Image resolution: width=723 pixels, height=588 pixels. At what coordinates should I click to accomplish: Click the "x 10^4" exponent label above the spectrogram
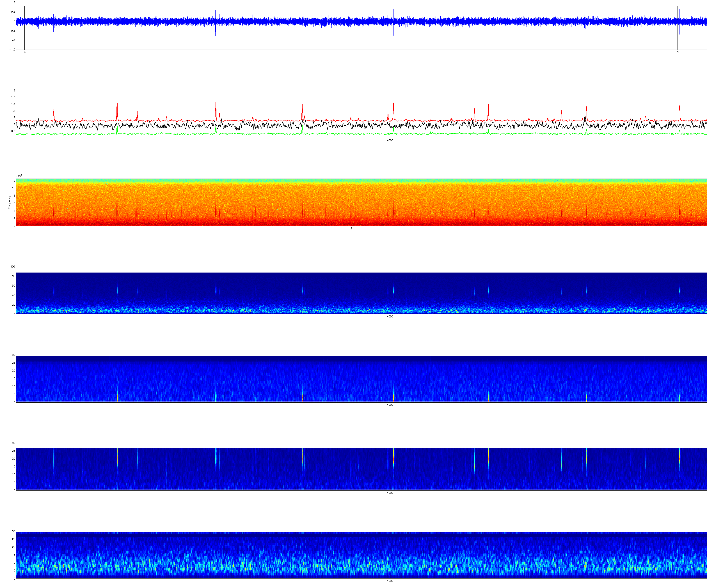(x=19, y=176)
